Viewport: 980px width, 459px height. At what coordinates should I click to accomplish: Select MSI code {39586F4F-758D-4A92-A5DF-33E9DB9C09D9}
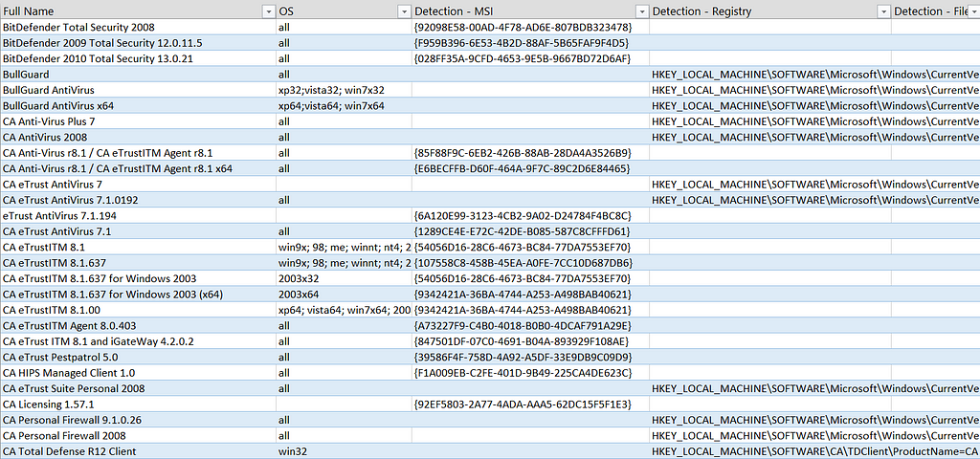[x=530, y=358]
